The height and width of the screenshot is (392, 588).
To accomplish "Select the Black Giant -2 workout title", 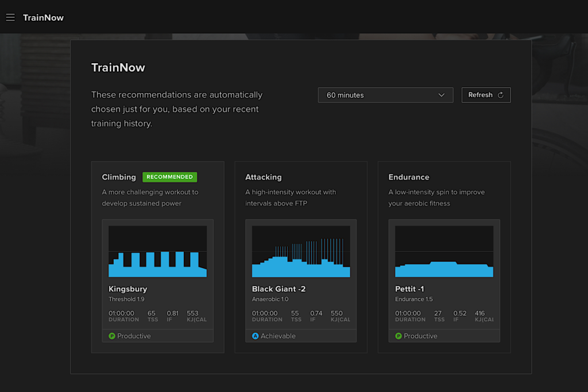I will click(278, 289).
